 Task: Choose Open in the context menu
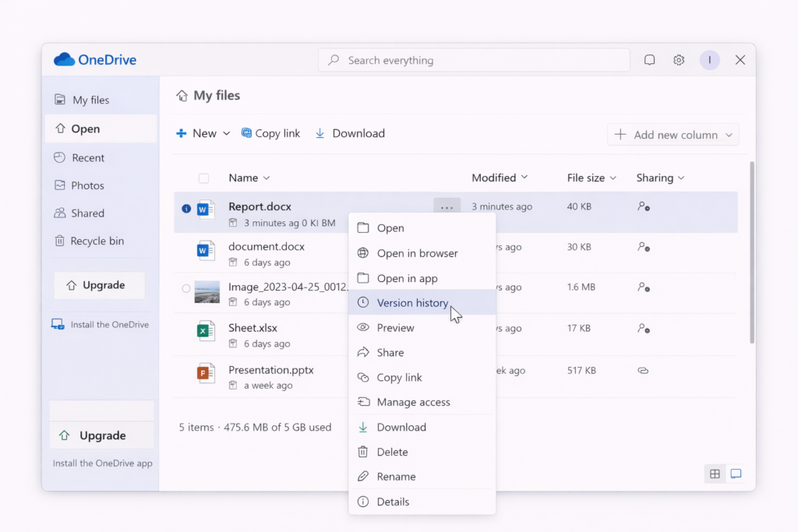click(x=422, y=228)
